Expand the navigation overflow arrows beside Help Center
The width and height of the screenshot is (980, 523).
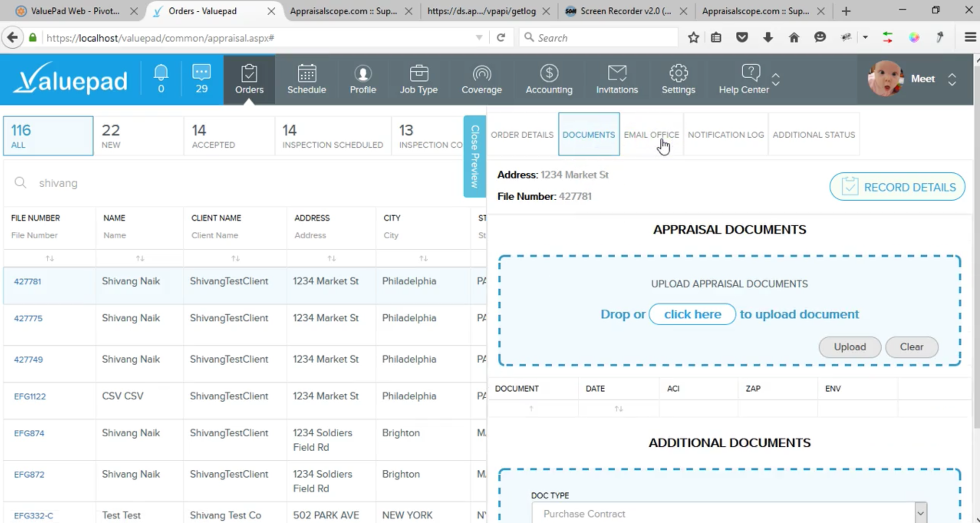pyautogui.click(x=776, y=79)
